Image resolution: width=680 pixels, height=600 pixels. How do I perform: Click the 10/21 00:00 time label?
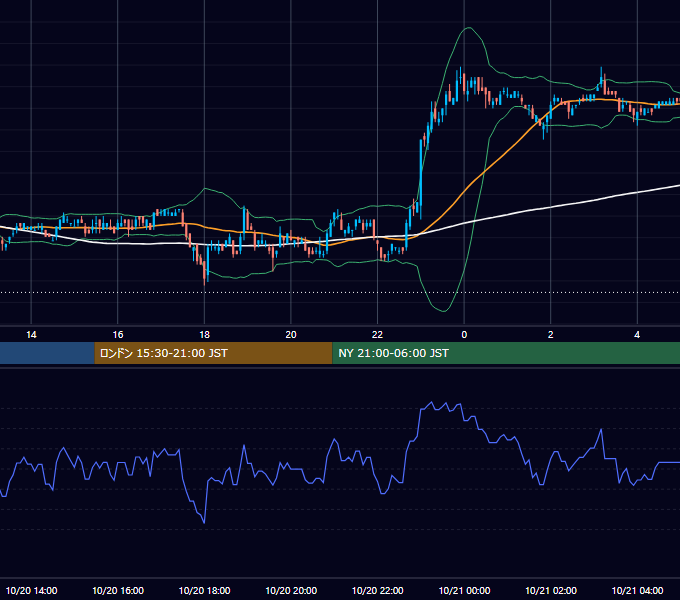point(464,590)
